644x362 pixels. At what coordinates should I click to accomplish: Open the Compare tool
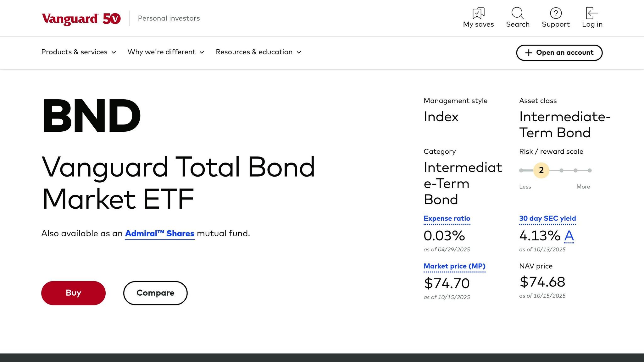tap(155, 293)
